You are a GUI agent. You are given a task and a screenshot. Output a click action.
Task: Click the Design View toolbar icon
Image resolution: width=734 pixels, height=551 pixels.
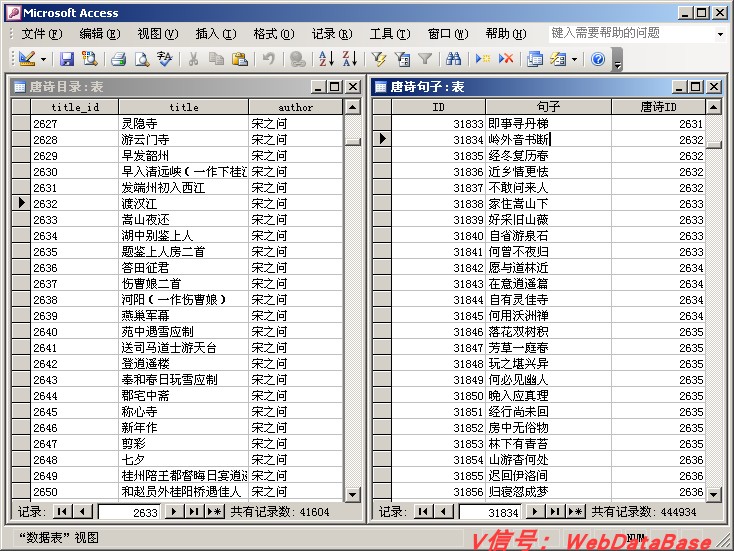click(x=27, y=59)
